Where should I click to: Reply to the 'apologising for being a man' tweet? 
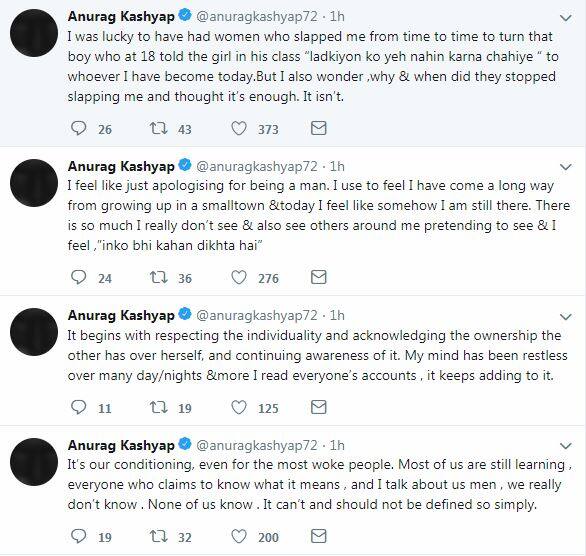pyautogui.click(x=78, y=278)
